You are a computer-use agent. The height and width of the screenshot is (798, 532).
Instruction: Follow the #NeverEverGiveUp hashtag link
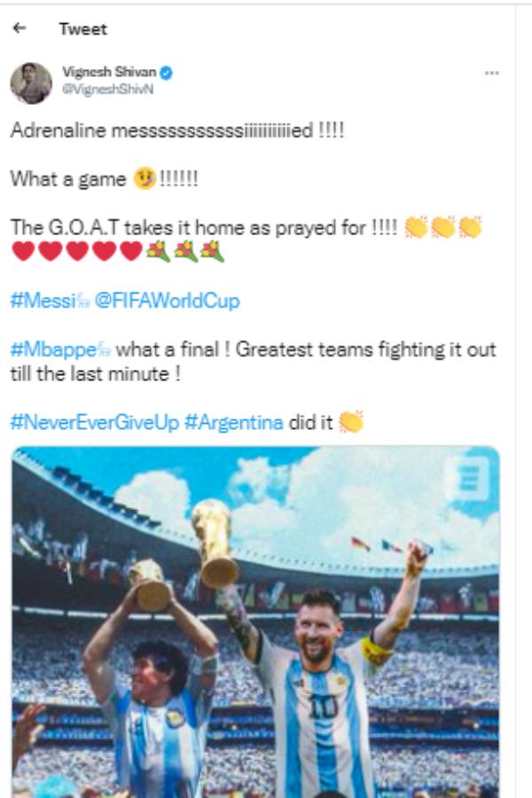pyautogui.click(x=94, y=422)
